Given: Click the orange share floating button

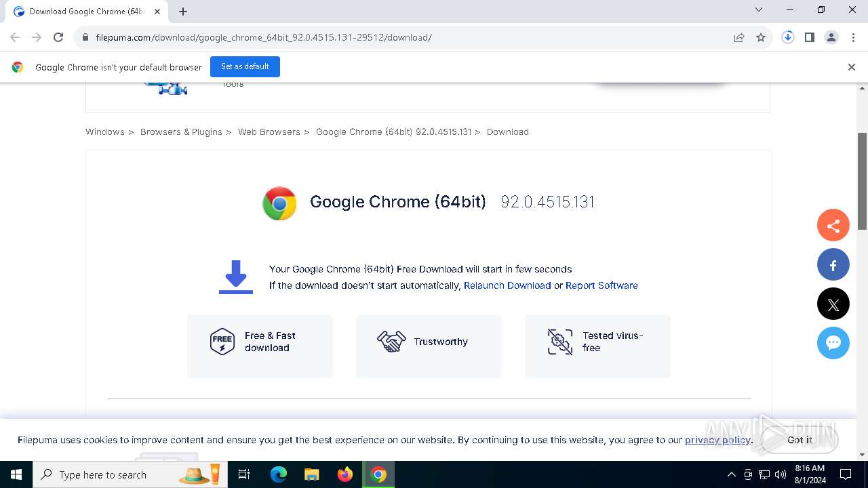Looking at the screenshot, I should [x=833, y=226].
